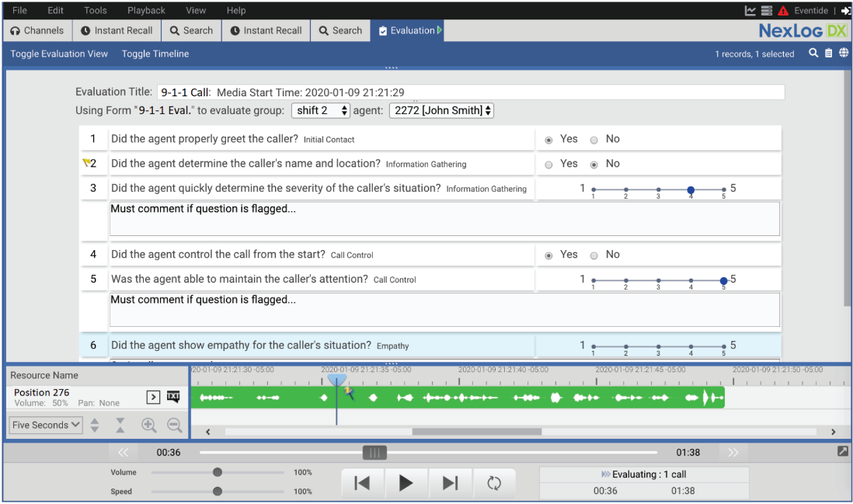853x504 pixels.
Task: Click the expand player icon at bottom right
Action: coord(843,451)
